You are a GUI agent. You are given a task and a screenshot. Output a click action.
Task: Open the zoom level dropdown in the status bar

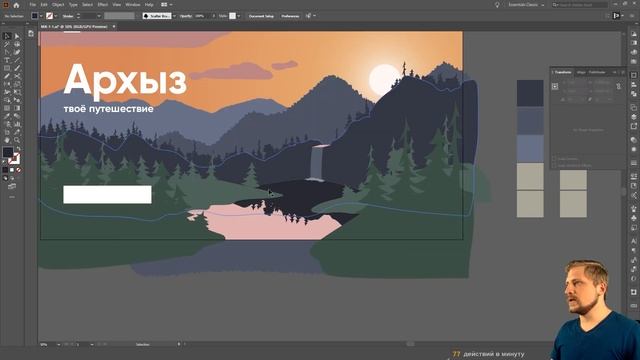(x=58, y=344)
